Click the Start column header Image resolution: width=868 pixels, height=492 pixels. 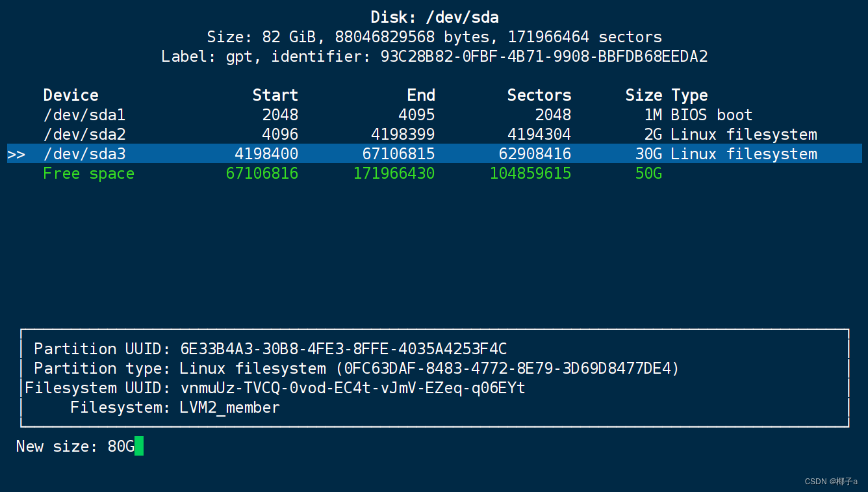pyautogui.click(x=275, y=96)
